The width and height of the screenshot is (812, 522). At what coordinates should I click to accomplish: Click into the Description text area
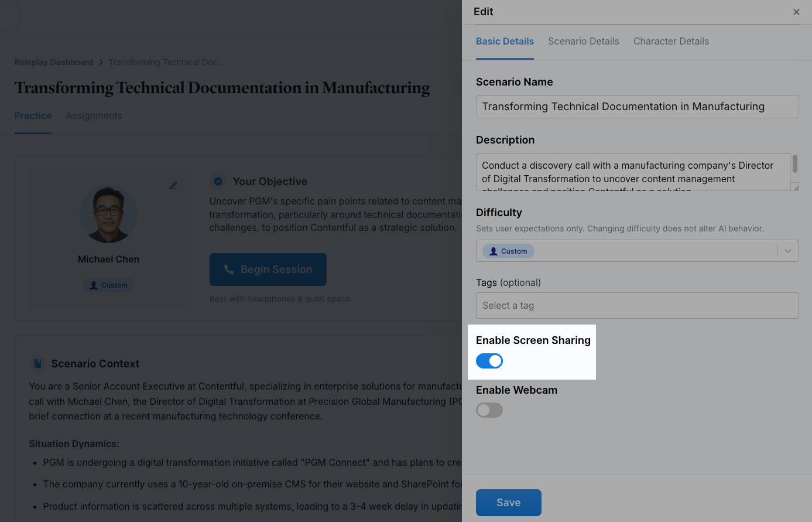tap(633, 172)
